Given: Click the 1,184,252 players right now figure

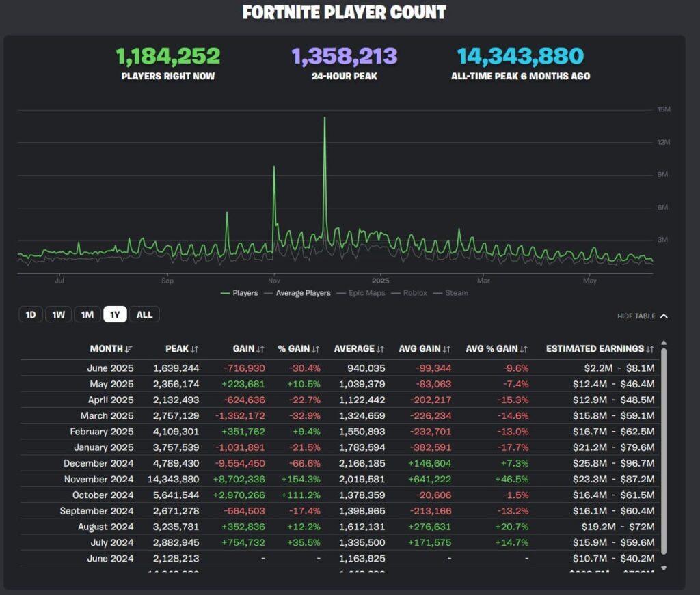Looking at the screenshot, I should [x=168, y=56].
